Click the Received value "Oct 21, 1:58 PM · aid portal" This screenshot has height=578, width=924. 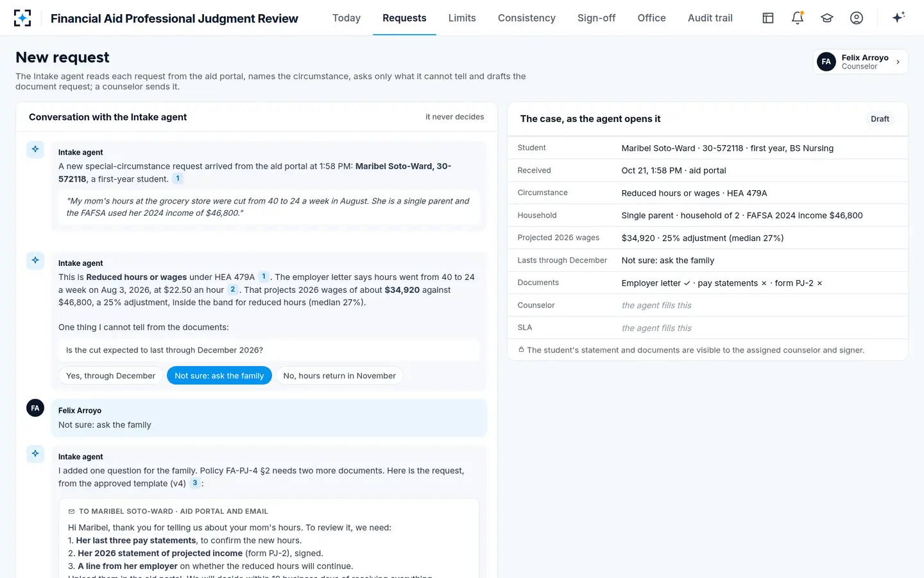tap(674, 171)
